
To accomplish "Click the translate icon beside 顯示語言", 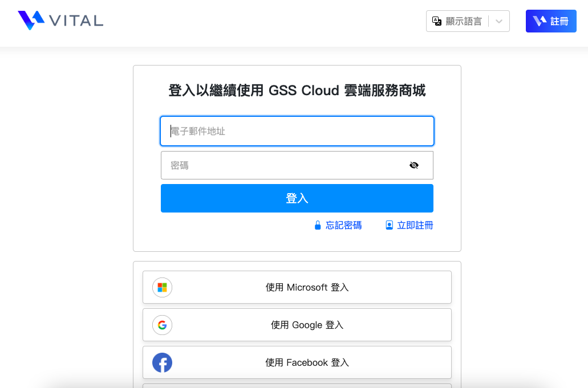I will click(437, 21).
